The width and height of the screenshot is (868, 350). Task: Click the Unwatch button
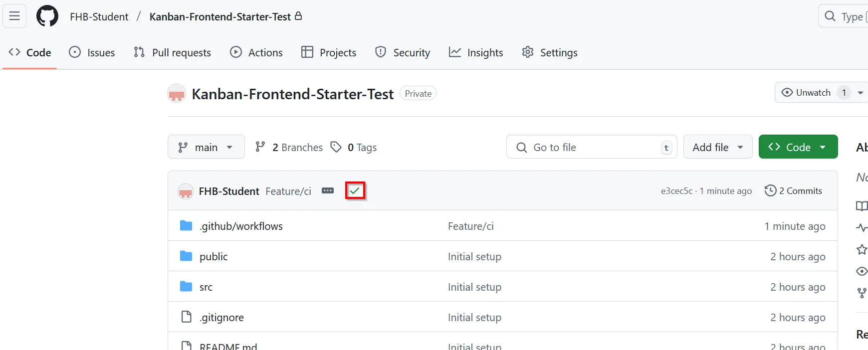[813, 93]
